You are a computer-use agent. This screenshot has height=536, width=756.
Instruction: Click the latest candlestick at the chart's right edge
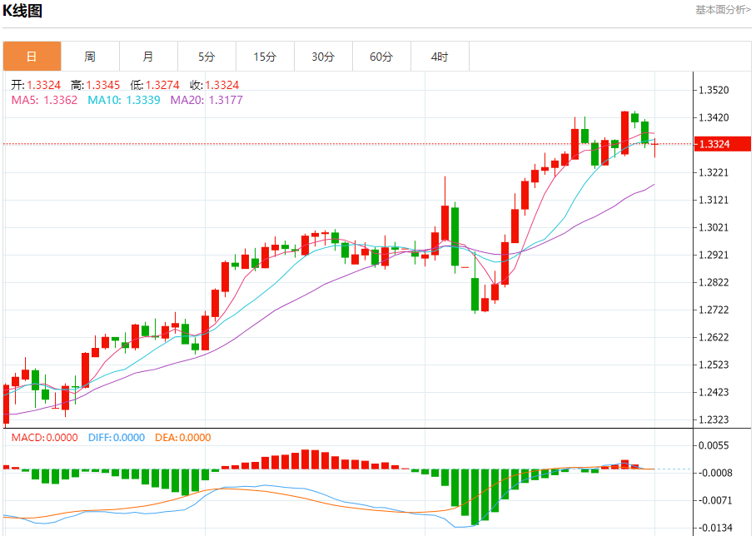654,147
